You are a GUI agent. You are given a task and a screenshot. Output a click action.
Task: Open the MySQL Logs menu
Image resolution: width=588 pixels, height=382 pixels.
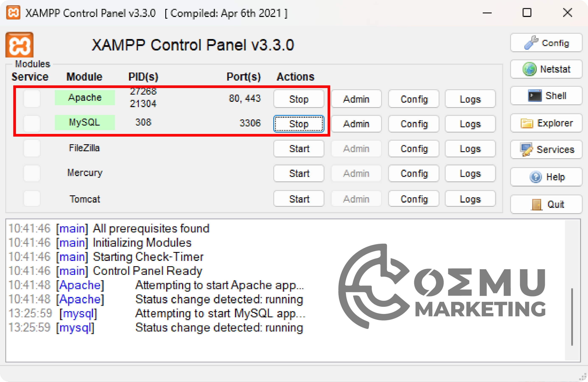[x=470, y=124]
